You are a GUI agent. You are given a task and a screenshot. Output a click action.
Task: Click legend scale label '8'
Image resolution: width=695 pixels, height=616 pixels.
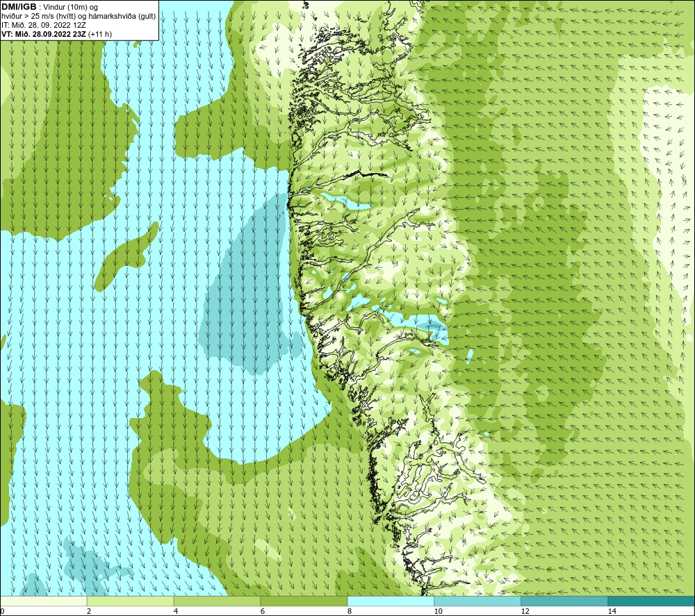pos(350,611)
